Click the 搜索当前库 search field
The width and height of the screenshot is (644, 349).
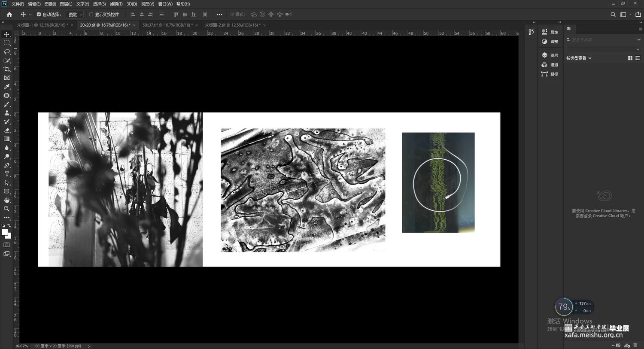pos(601,39)
